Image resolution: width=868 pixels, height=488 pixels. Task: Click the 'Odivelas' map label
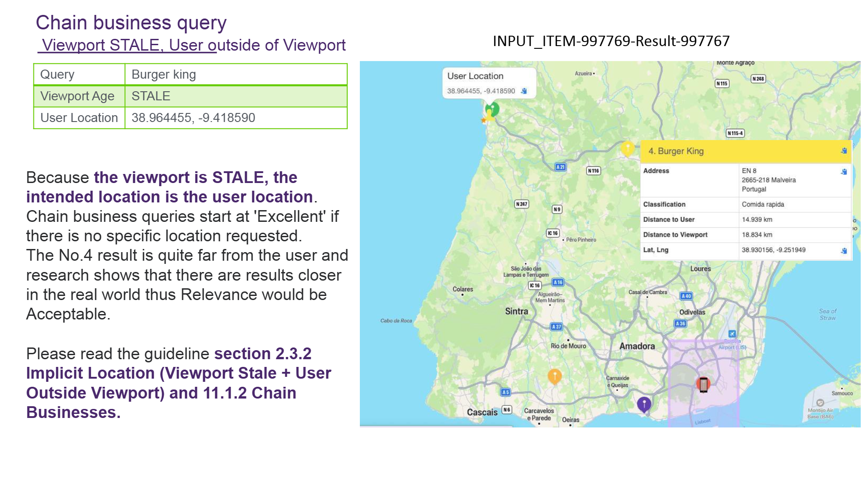point(692,312)
